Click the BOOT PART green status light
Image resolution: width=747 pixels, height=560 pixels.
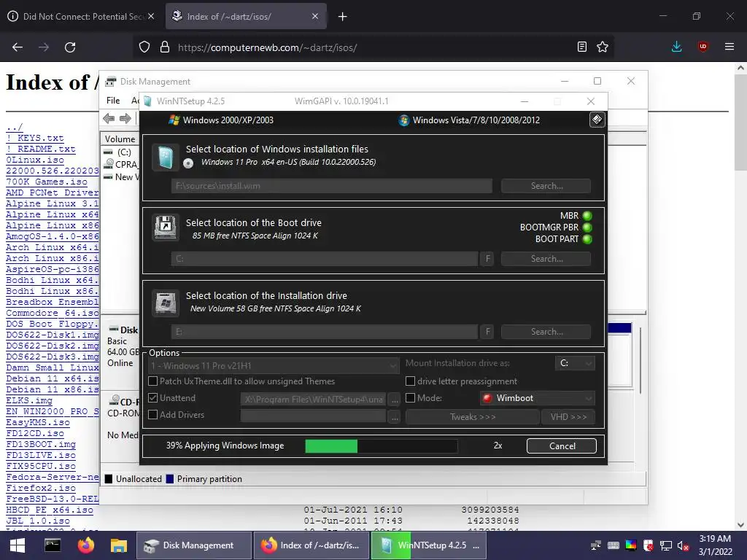[x=587, y=239]
